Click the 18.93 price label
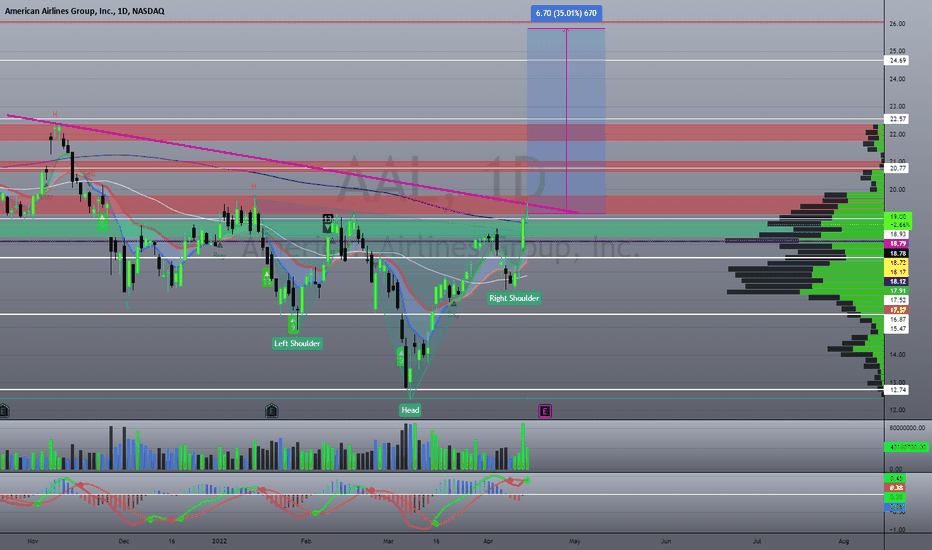932x550 pixels. (898, 234)
